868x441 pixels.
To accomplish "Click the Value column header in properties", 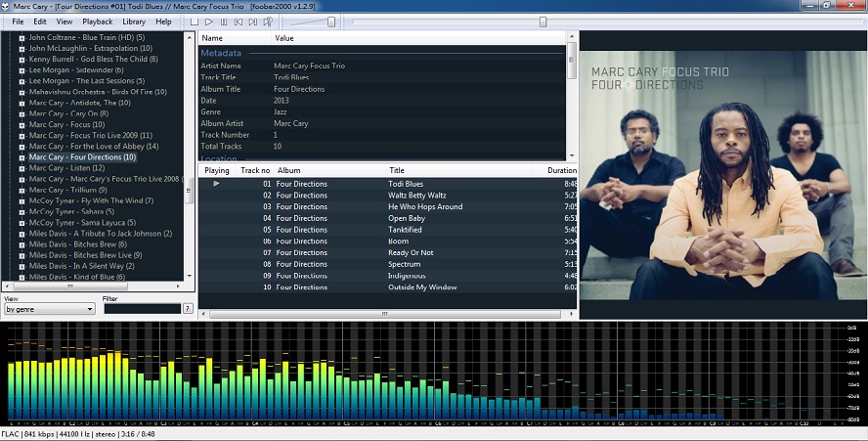I will click(x=418, y=38).
